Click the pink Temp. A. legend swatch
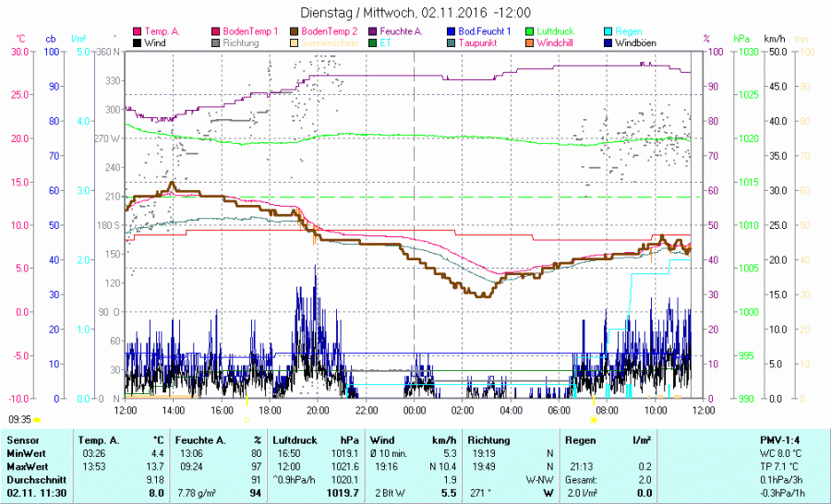Image resolution: width=831 pixels, height=504 pixels. pyautogui.click(x=138, y=31)
